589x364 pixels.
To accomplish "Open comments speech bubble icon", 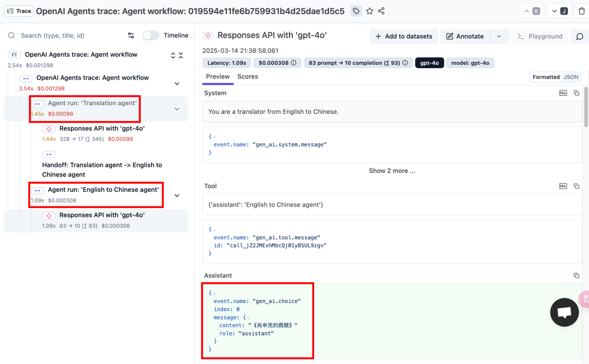I will click(x=580, y=37).
